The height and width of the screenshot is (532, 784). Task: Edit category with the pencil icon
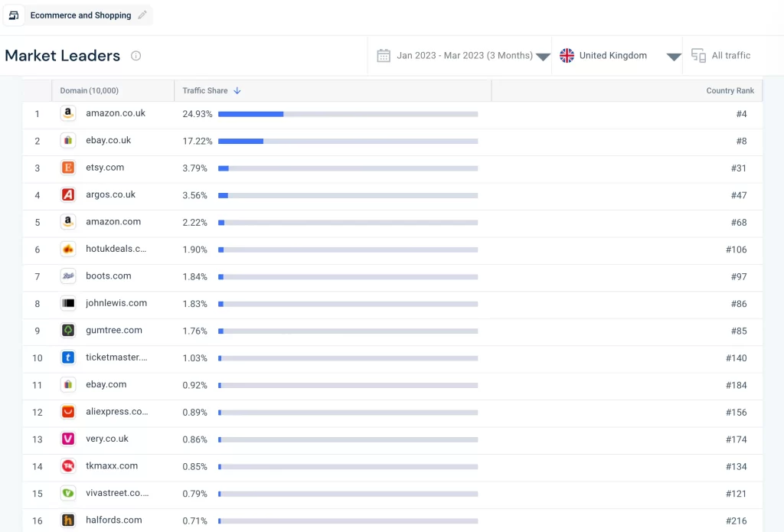(142, 15)
